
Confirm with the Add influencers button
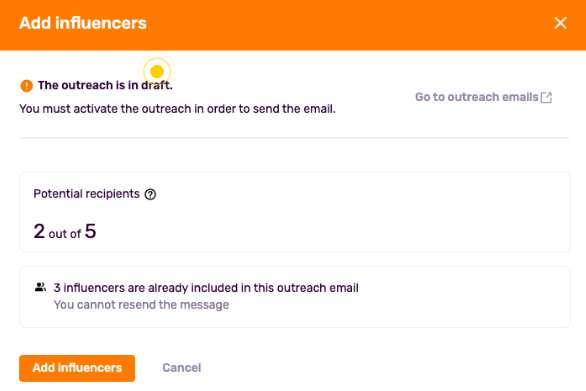pyautogui.click(x=77, y=368)
